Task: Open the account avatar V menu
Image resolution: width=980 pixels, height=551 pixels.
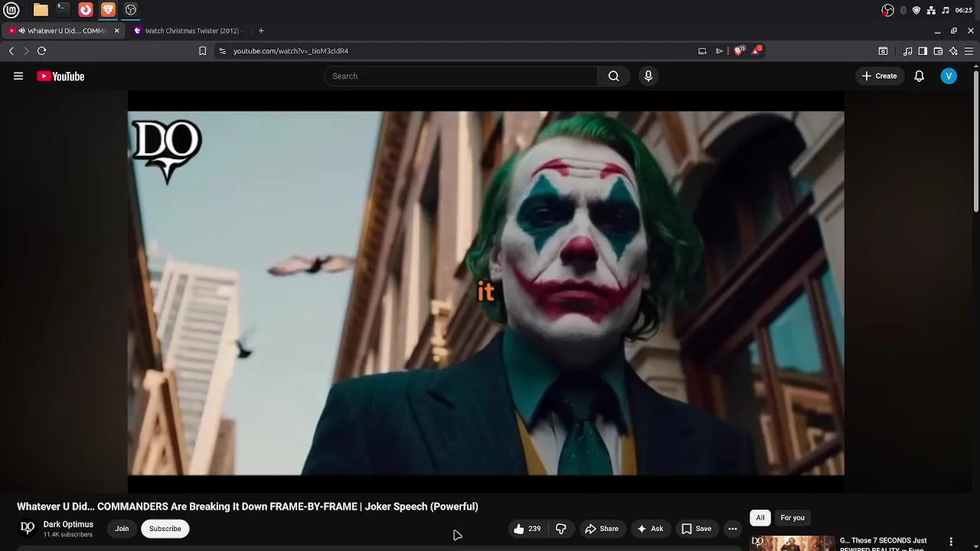Action: [949, 76]
